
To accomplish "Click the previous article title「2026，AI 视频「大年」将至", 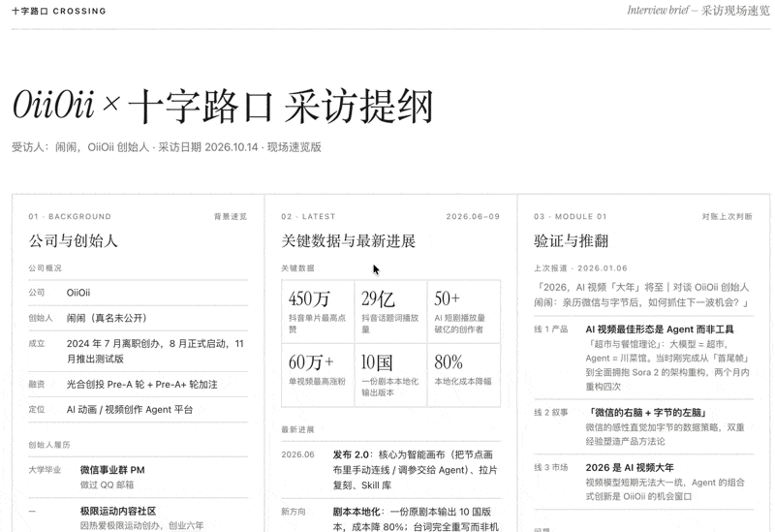I will 642,295.
